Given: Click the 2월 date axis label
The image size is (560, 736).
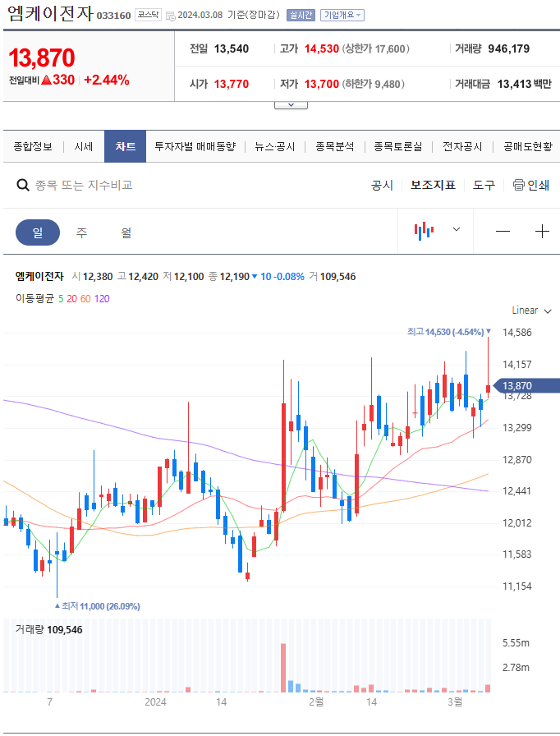Looking at the screenshot, I should pos(316,702).
